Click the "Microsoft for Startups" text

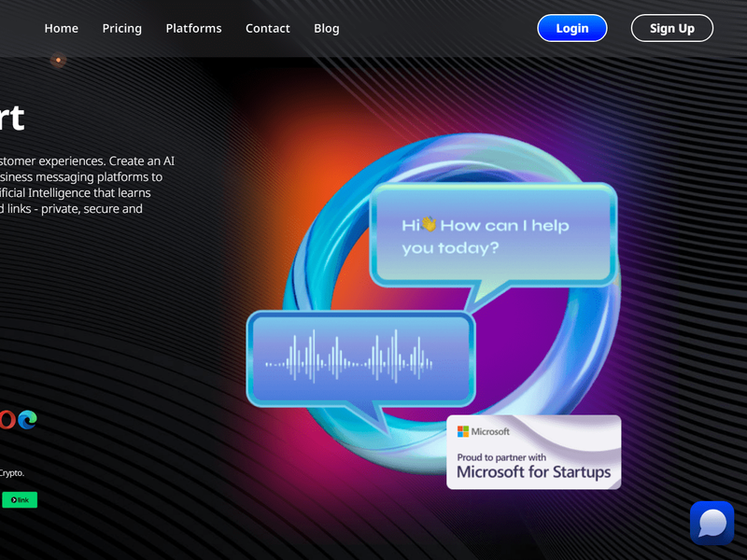click(x=533, y=472)
